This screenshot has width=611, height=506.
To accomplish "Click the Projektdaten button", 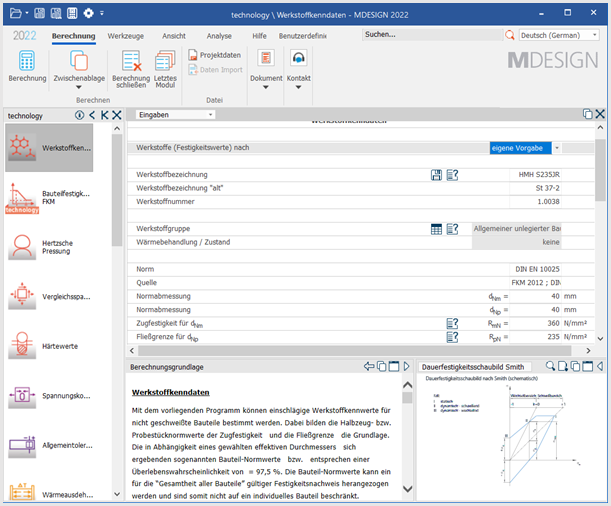I will [215, 55].
